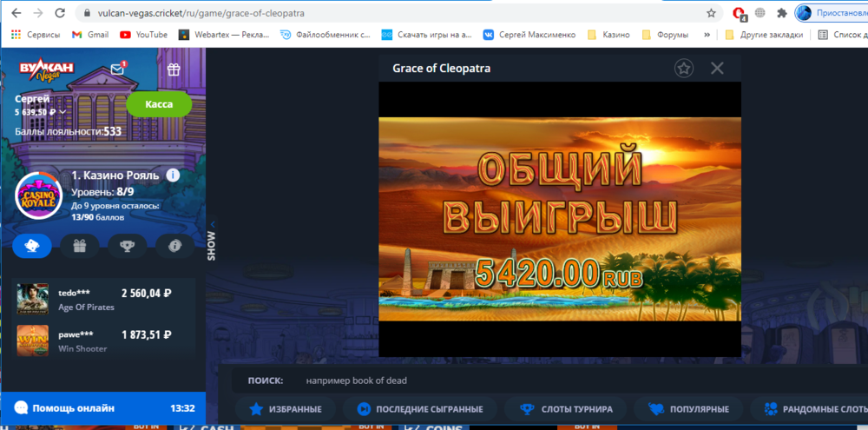This screenshot has height=430, width=868.
Task: Close the Grace of Cleopatra game window
Action: (x=717, y=69)
